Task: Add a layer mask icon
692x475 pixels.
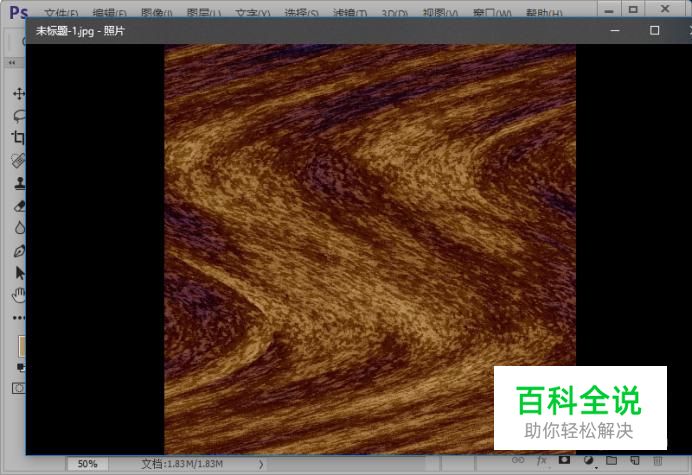Action: [x=564, y=460]
